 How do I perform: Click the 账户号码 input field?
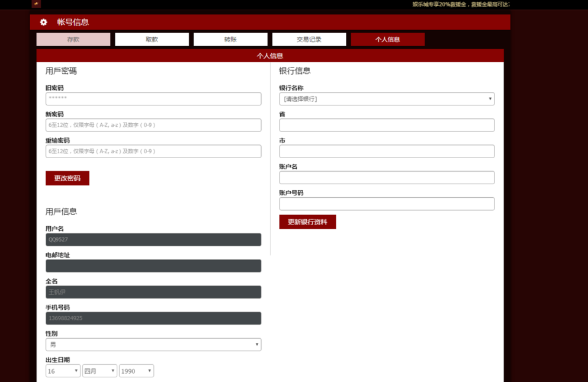pyautogui.click(x=387, y=204)
